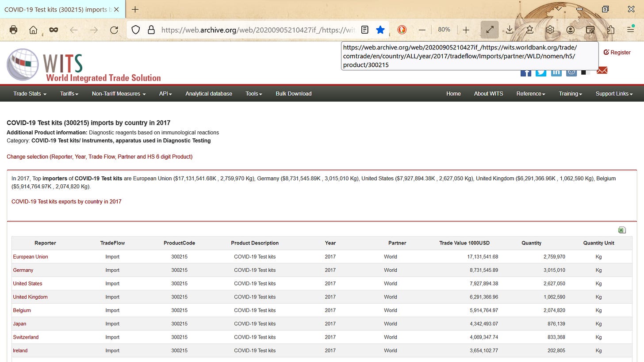This screenshot has width=644, height=362.
Task: Expand the API menu
Action: (x=165, y=94)
